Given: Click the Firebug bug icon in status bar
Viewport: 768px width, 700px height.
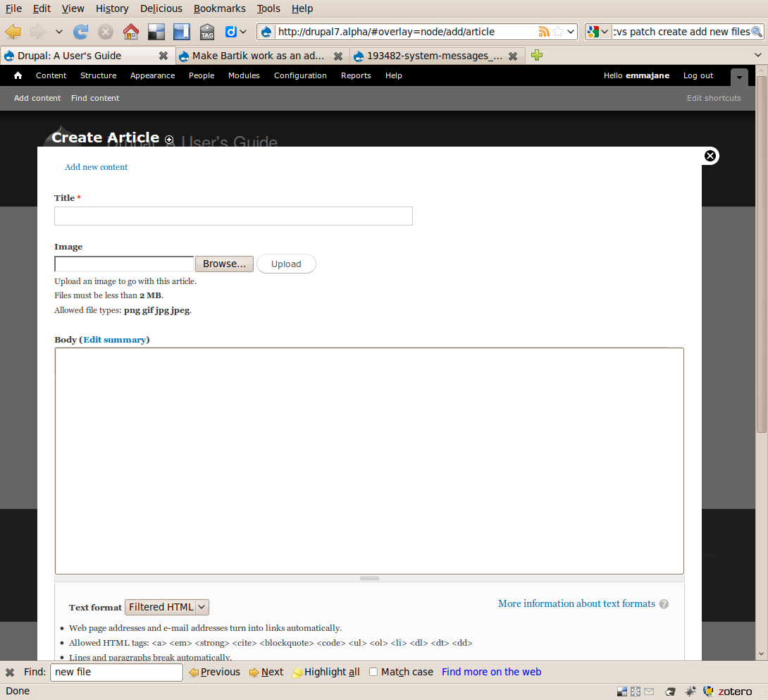Looking at the screenshot, I should [690, 691].
